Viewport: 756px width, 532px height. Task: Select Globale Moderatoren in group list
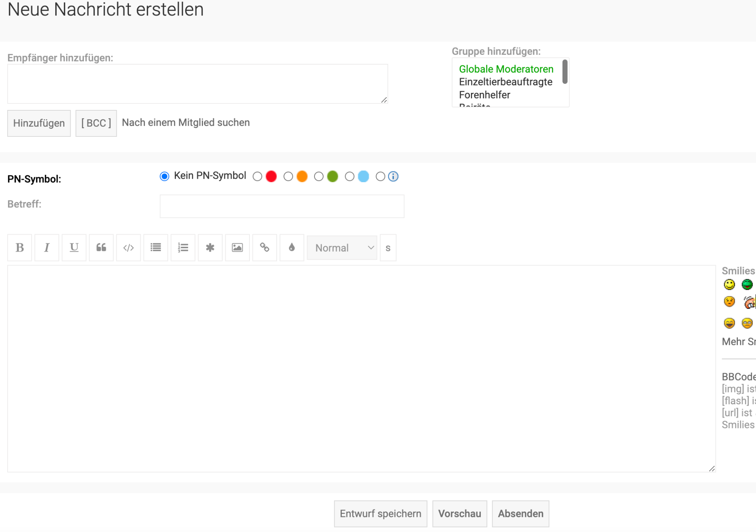[506, 69]
